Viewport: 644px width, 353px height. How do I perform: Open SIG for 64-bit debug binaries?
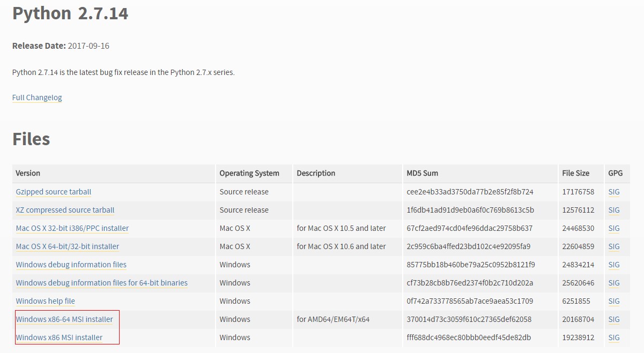614,283
